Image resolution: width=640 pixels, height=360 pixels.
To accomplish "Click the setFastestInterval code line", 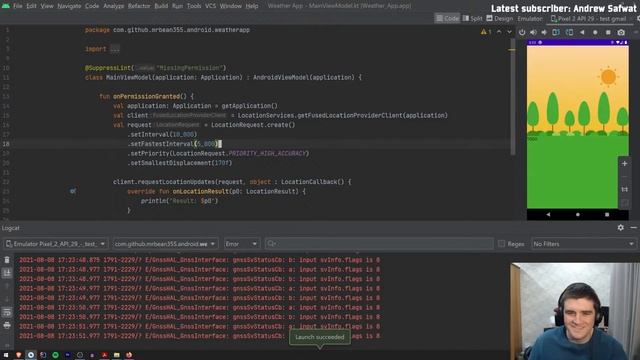I will point(174,144).
